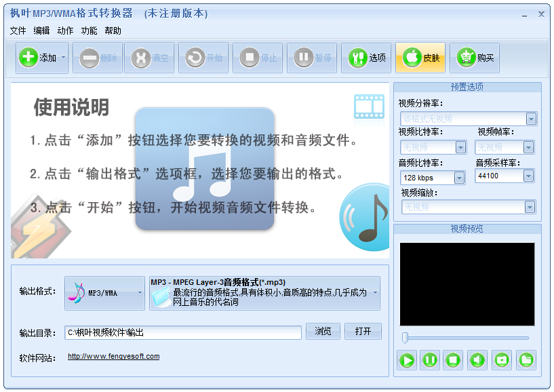Expand the 音频比特率 128 kbps dropdown

[459, 178]
